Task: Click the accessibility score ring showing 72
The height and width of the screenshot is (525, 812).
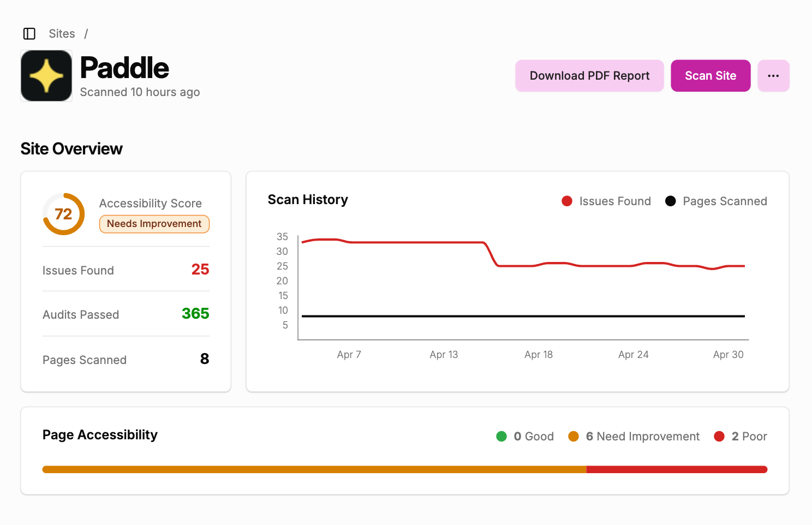Action: [x=64, y=214]
